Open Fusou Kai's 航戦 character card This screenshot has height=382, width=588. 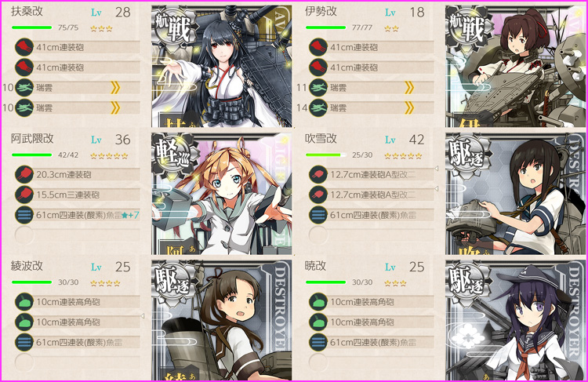point(222,66)
